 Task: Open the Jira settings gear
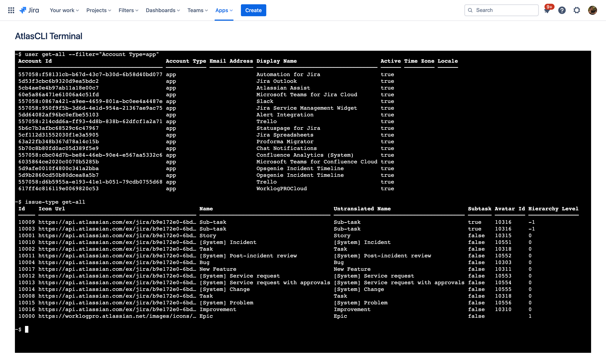pos(577,10)
